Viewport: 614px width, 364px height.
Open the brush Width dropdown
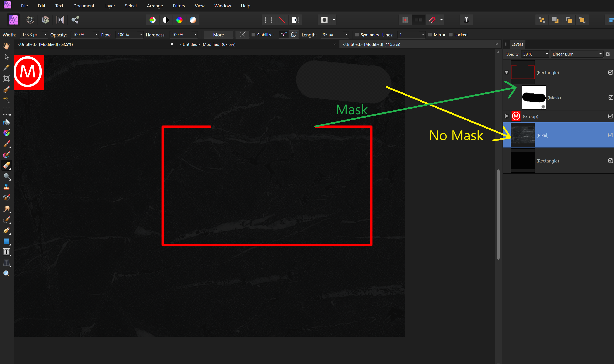(45, 34)
